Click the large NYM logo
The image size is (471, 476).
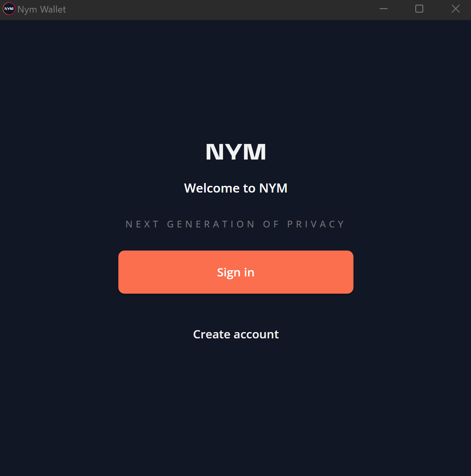236,152
